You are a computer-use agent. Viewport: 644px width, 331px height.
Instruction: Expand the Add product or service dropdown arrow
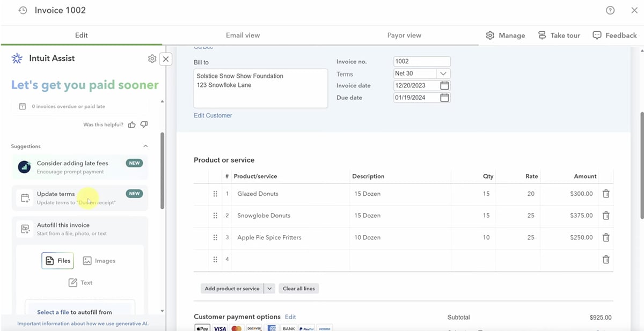click(x=269, y=288)
